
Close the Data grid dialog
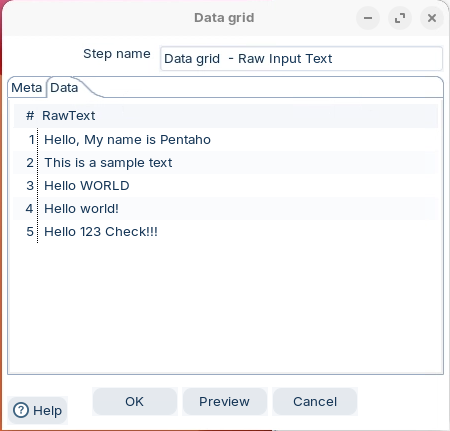[x=432, y=18]
